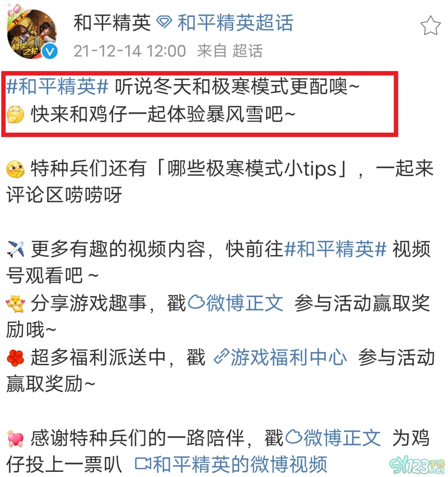Click the red flower emoji
Screen dimensions: 448x477
pos(15,358)
